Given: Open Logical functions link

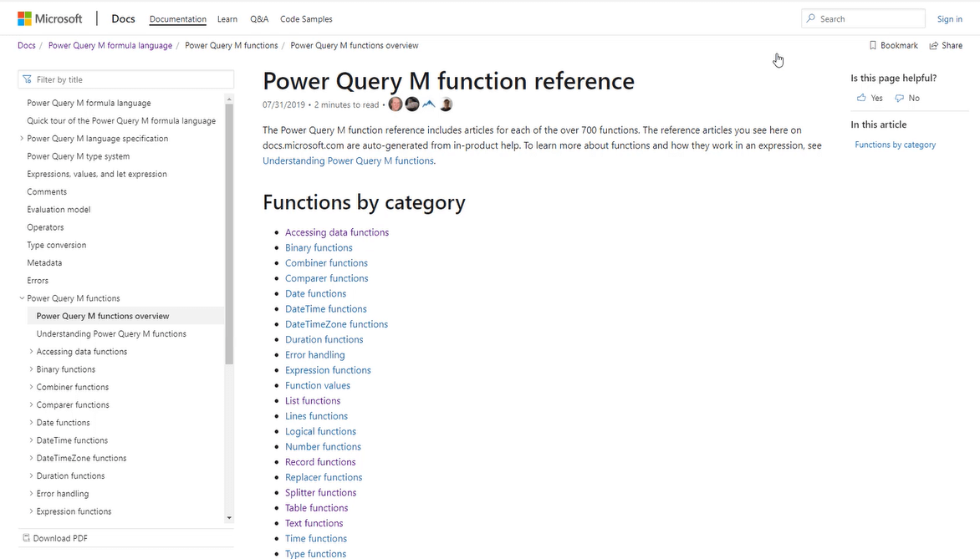Looking at the screenshot, I should [320, 432].
